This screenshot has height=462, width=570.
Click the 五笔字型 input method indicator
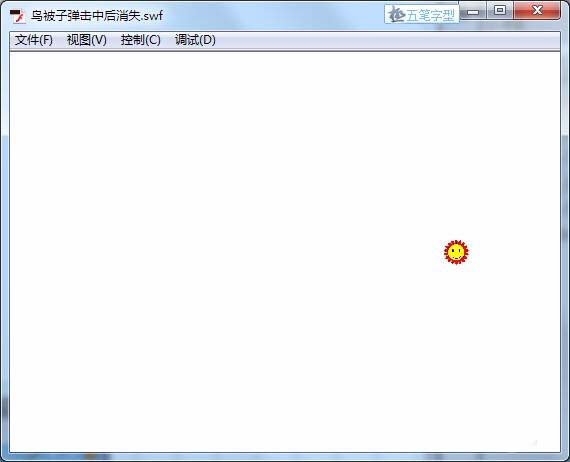422,15
